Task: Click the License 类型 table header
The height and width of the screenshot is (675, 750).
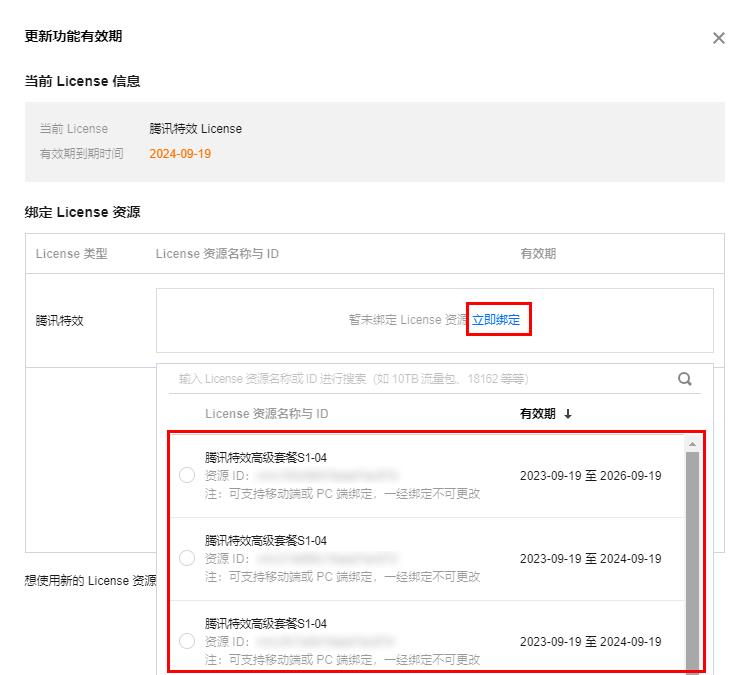Action: (x=71, y=254)
